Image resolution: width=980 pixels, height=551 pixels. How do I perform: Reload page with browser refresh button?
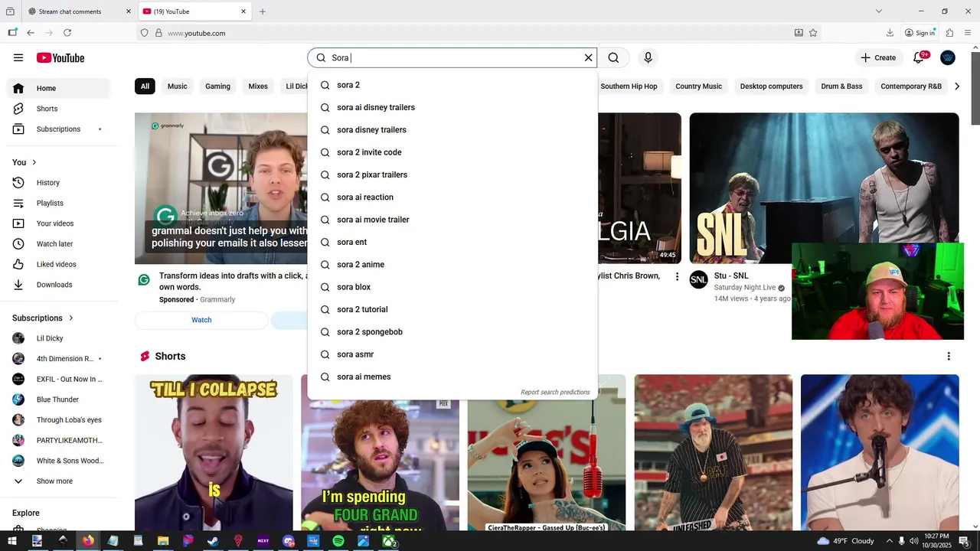67,33
